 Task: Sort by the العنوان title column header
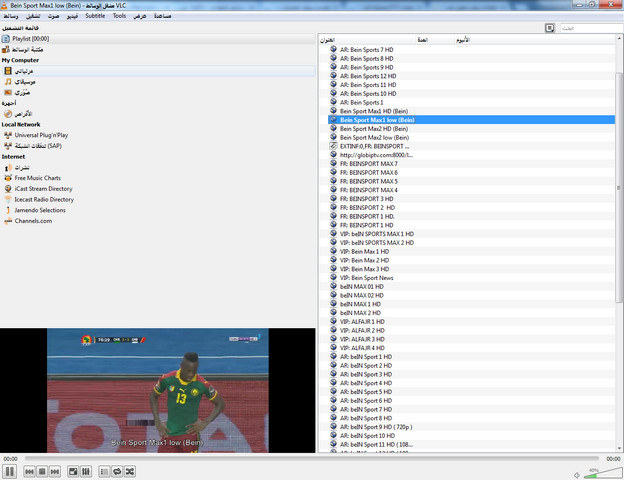click(329, 41)
